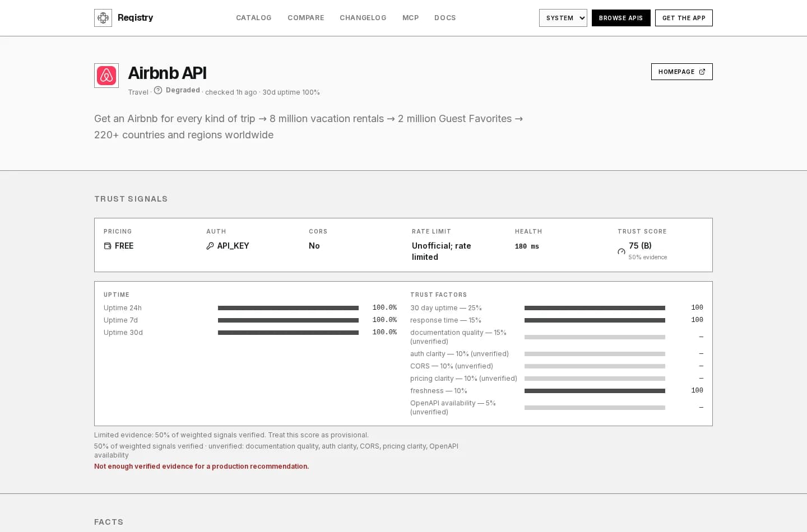
Task: Navigate to the MCP page
Action: coord(411,18)
